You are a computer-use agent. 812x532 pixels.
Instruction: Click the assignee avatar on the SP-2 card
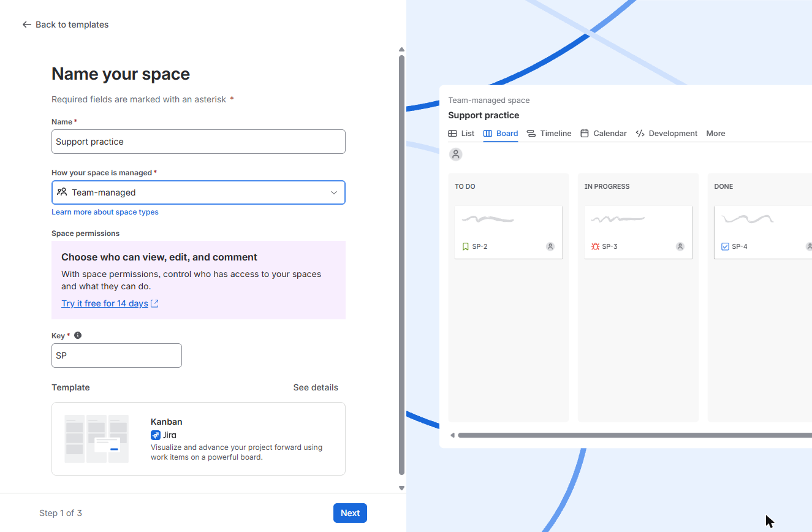[x=550, y=246]
